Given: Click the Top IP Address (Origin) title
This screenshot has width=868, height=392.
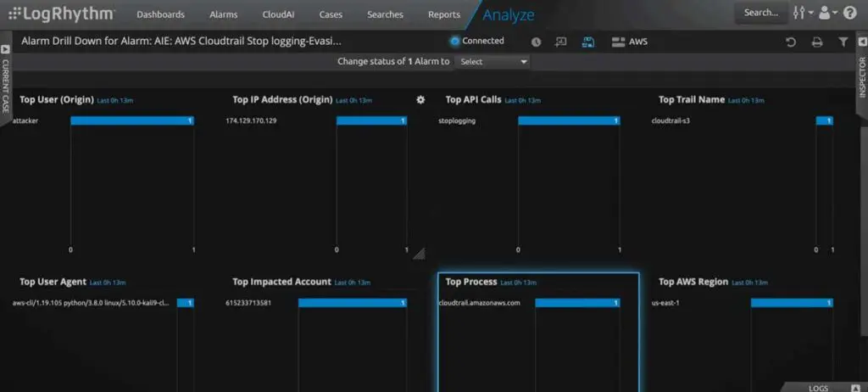Looking at the screenshot, I should pos(282,100).
